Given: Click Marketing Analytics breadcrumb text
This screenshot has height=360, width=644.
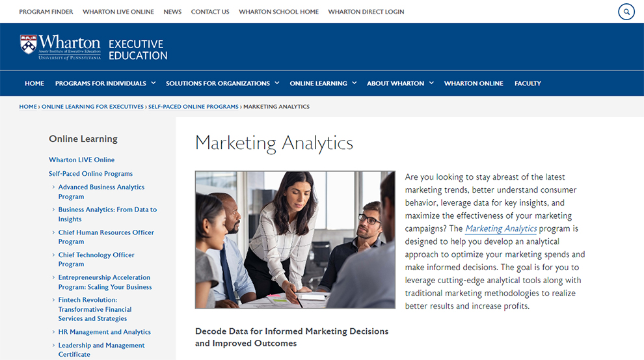Looking at the screenshot, I should tap(276, 107).
